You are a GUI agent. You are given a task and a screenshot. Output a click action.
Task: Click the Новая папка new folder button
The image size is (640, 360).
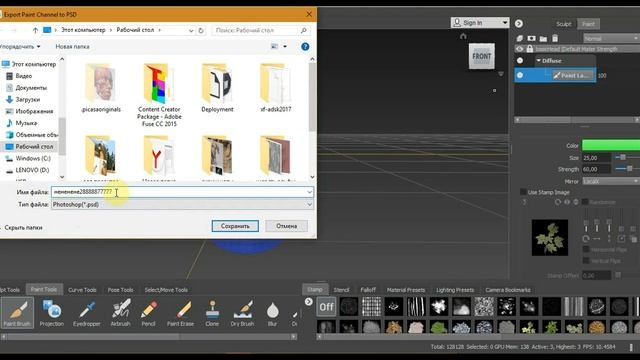72,47
